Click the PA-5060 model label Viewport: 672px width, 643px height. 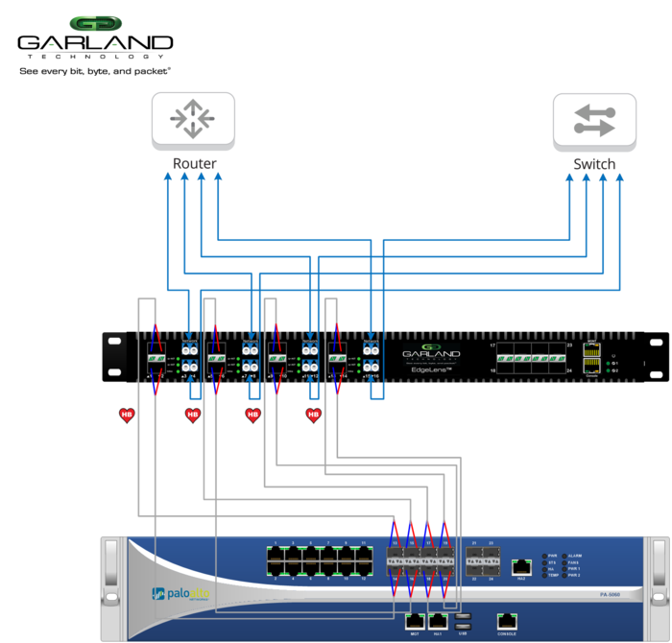(x=612, y=595)
